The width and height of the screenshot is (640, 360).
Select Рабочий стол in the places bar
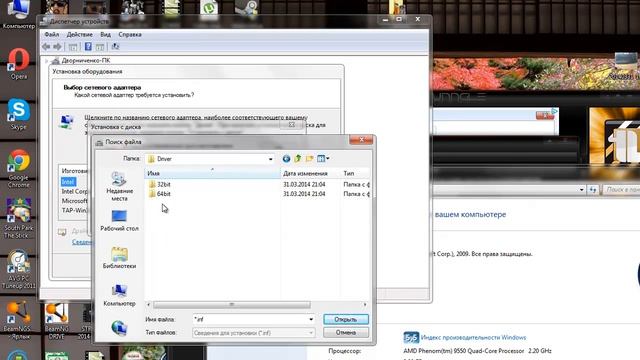(x=119, y=221)
